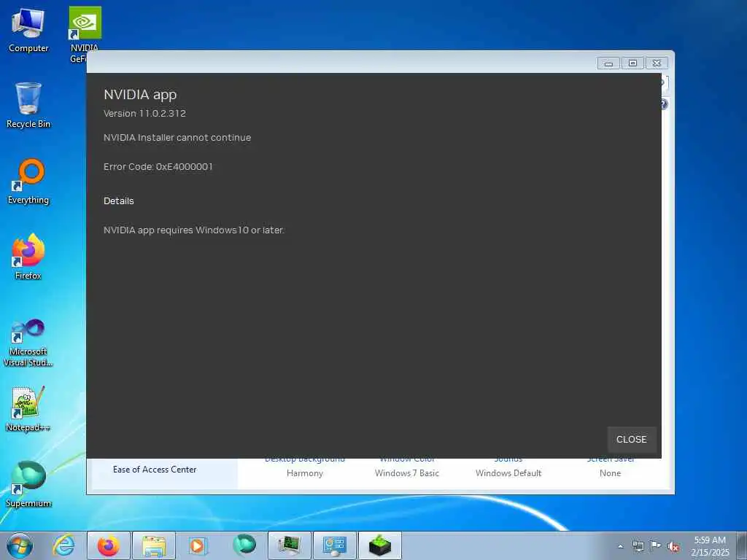747x560 pixels.
Task: Open the Computer desktop icon
Action: pyautogui.click(x=28, y=31)
